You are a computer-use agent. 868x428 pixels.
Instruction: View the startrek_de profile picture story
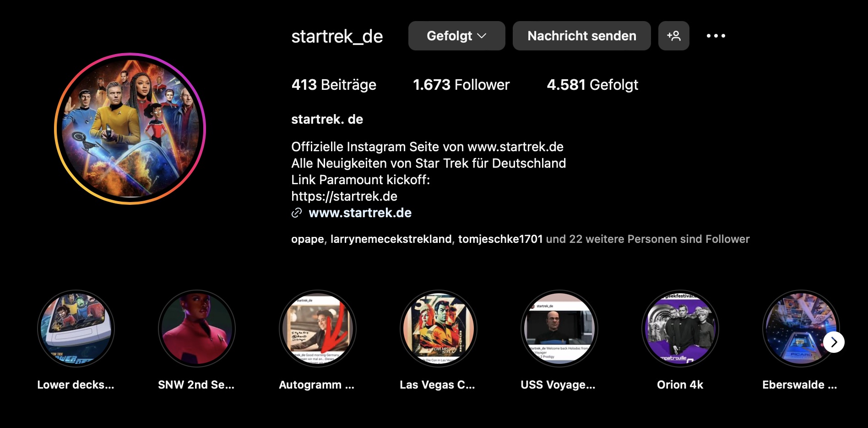tap(130, 129)
